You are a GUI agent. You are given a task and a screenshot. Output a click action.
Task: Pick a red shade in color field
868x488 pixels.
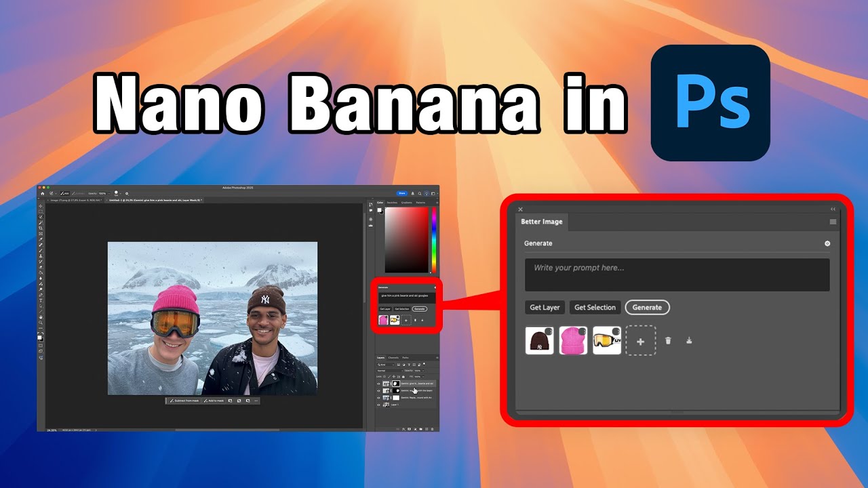[x=407, y=240]
